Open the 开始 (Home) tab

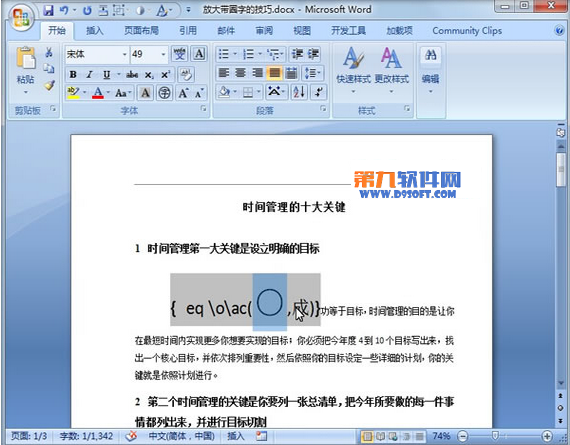(x=57, y=31)
